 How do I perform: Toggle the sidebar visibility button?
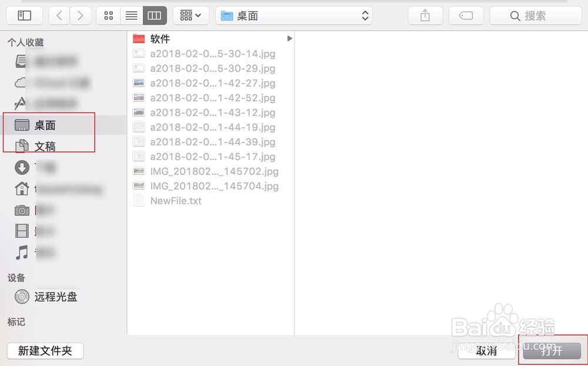coord(24,15)
